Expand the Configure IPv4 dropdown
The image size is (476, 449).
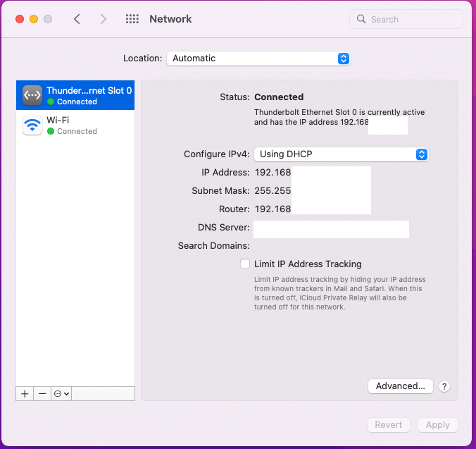click(341, 154)
